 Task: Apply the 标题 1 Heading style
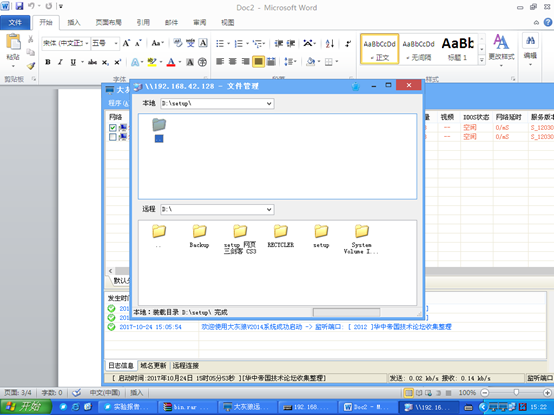[x=458, y=49]
